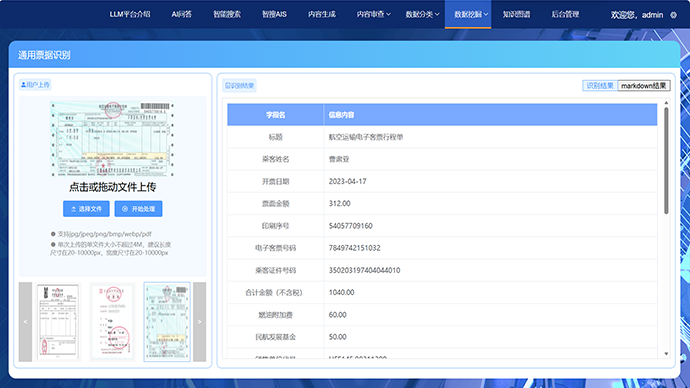Screen dimensions: 690x388
Task: Open the 智搜AIS navigation item
Action: click(x=274, y=15)
